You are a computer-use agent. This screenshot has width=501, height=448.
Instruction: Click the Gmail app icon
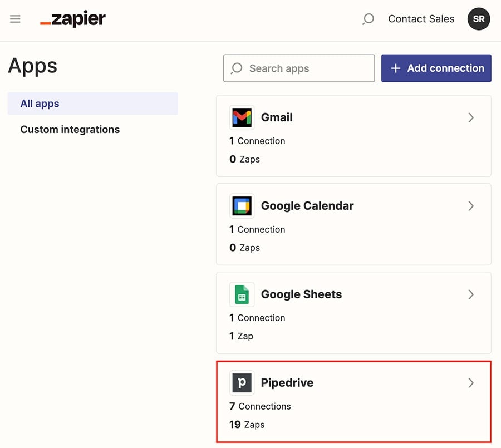pyautogui.click(x=242, y=117)
